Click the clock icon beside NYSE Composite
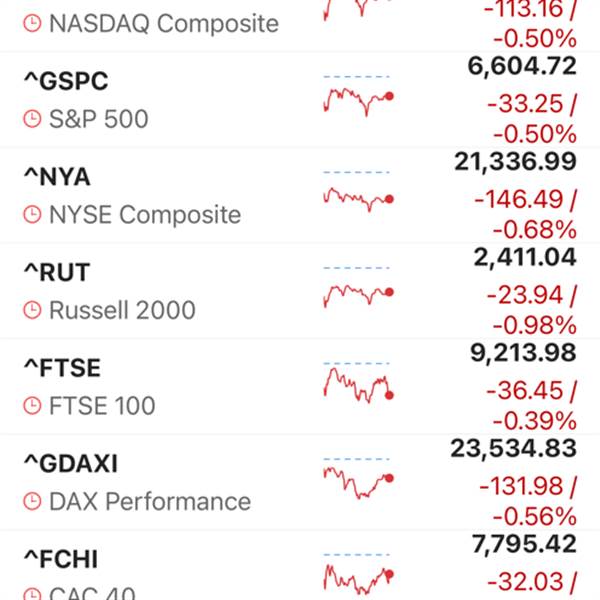Viewport: 600px width, 600px height. click(x=33, y=216)
